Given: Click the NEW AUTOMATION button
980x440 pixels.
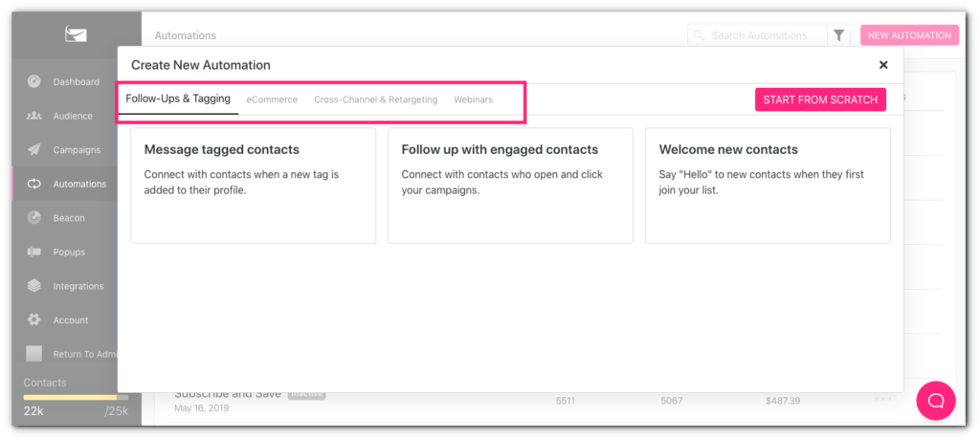Looking at the screenshot, I should 909,35.
